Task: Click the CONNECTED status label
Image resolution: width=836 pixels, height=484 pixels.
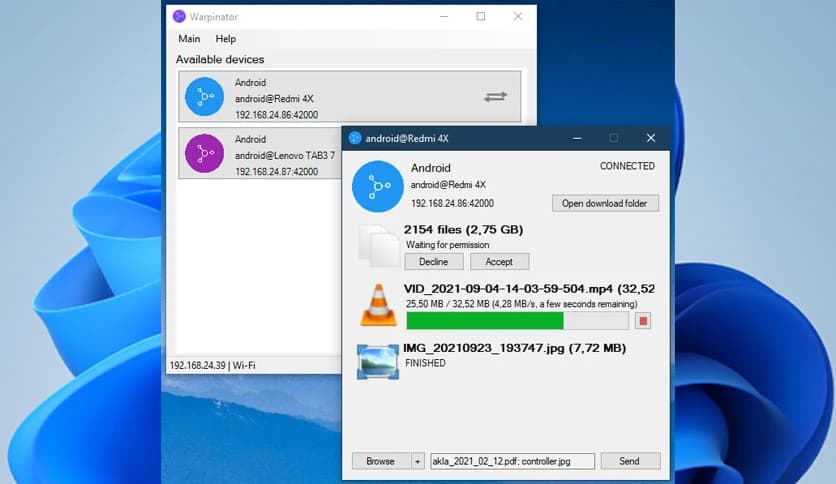Action: [628, 166]
